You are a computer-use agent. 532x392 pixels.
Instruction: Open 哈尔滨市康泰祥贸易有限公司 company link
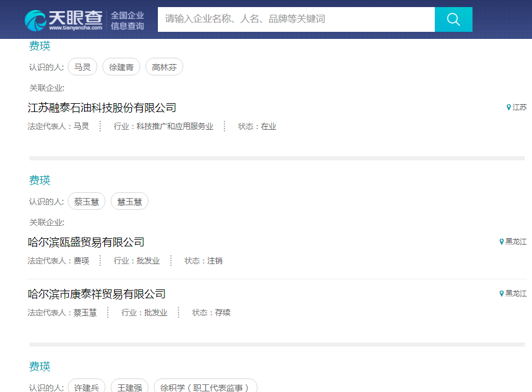pyautogui.click(x=97, y=294)
